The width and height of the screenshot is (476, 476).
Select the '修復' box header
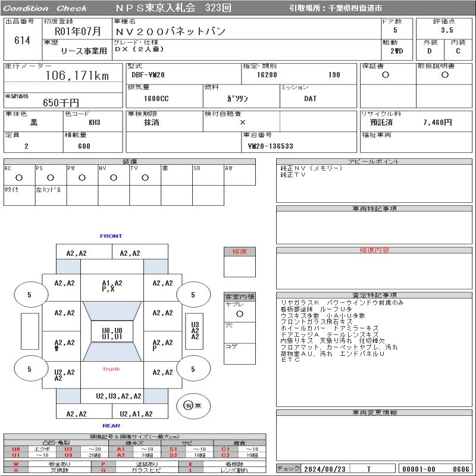click(x=240, y=251)
